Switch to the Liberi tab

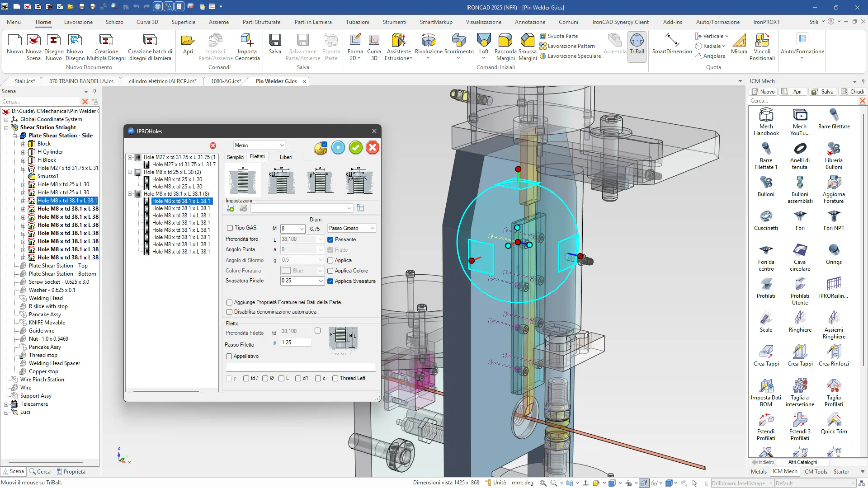click(286, 157)
